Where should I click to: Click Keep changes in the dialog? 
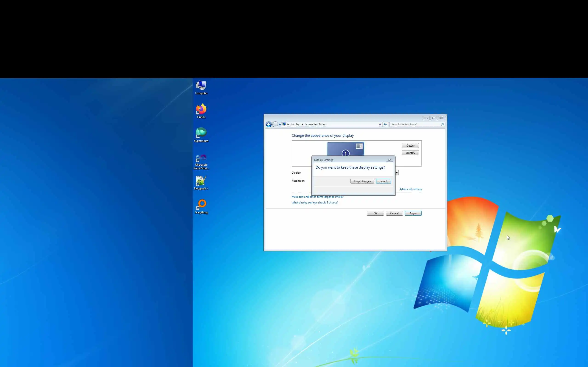click(362, 181)
